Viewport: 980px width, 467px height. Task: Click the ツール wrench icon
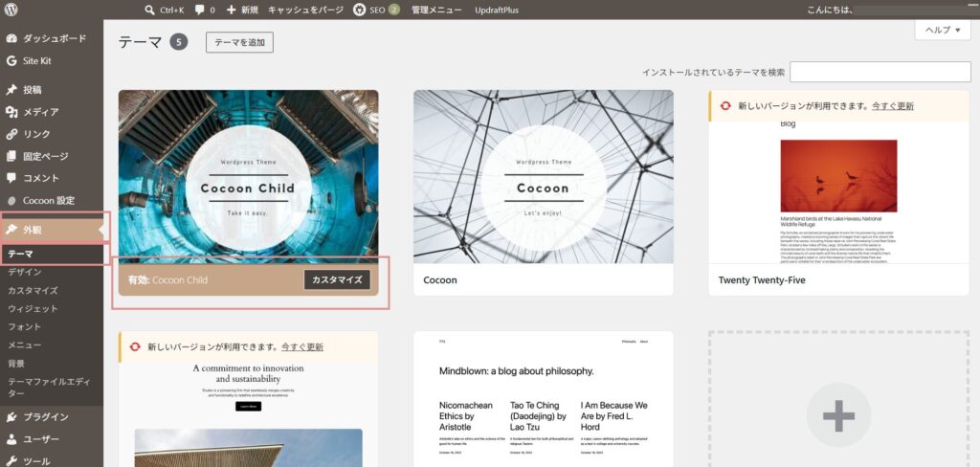[11, 461]
